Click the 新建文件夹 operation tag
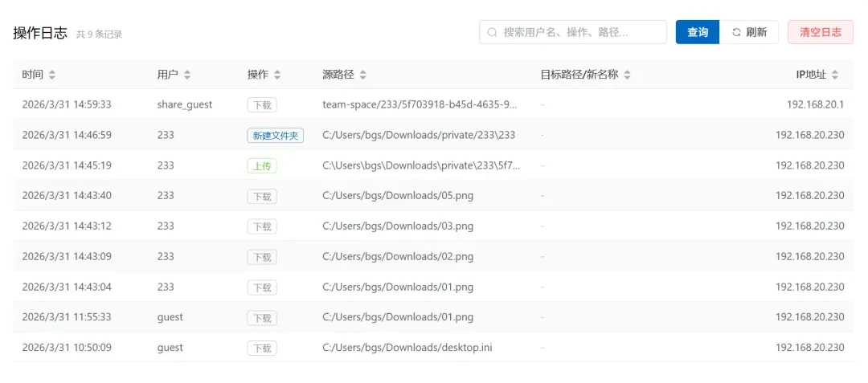The height and width of the screenshot is (383, 868). tap(275, 136)
